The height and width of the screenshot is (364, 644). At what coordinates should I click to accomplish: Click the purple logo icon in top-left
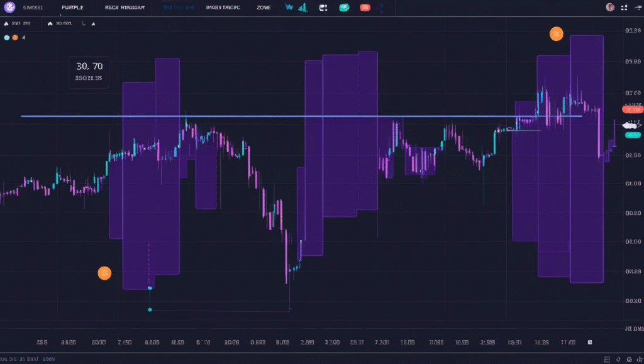pos(9,8)
